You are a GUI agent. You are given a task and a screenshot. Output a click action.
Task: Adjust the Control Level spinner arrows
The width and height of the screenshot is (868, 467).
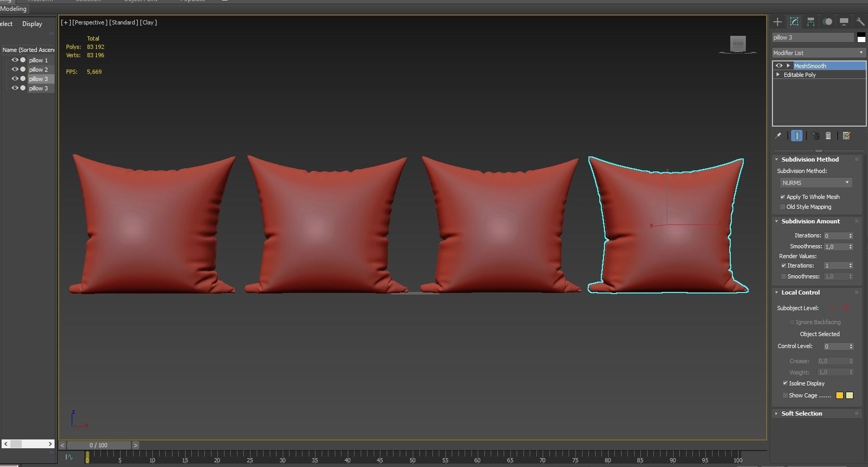(x=851, y=346)
